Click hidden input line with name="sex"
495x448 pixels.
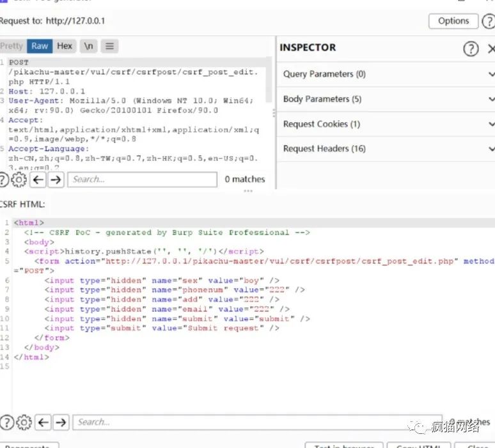(x=162, y=281)
